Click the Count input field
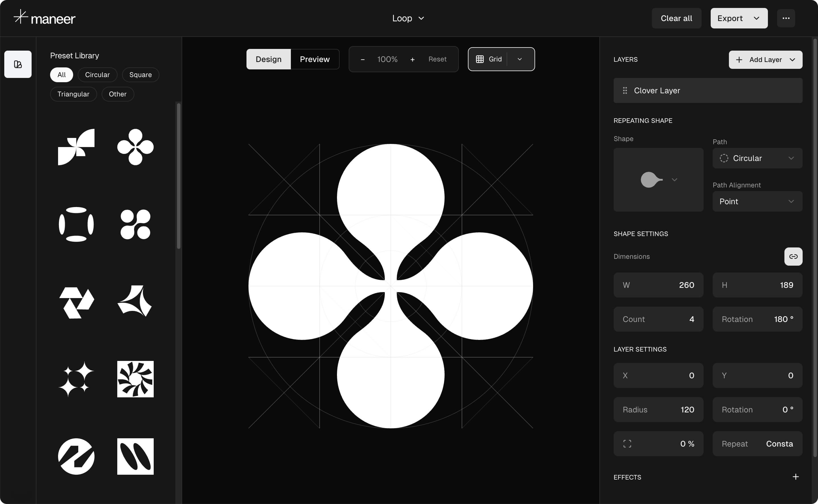818x504 pixels. click(658, 319)
